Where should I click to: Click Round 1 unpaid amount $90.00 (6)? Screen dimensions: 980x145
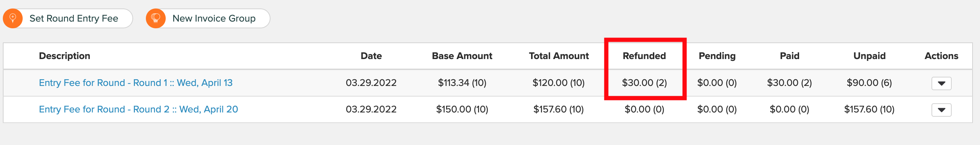tap(869, 83)
